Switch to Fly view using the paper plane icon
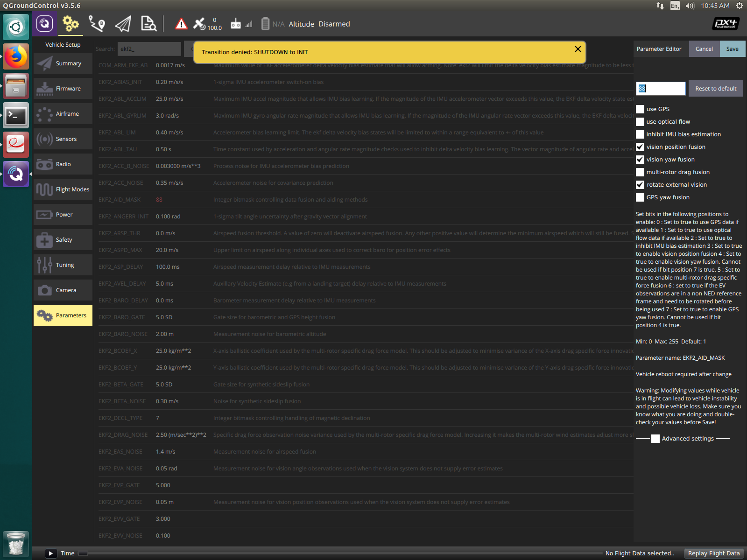The image size is (747, 560). coord(123,24)
